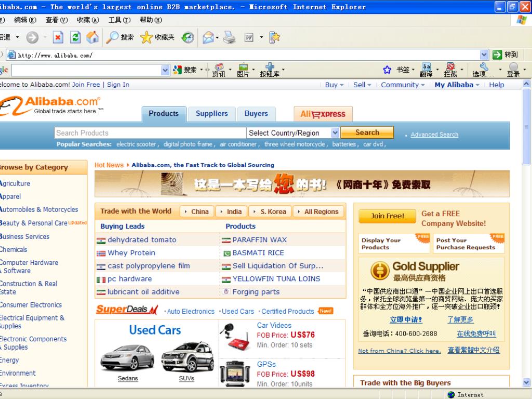Open the Favorites menu in IE menu bar
The image size is (532, 399).
point(88,20)
